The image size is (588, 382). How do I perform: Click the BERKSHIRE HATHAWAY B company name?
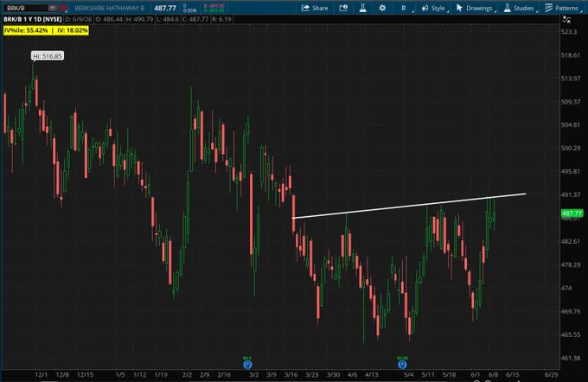tap(109, 8)
